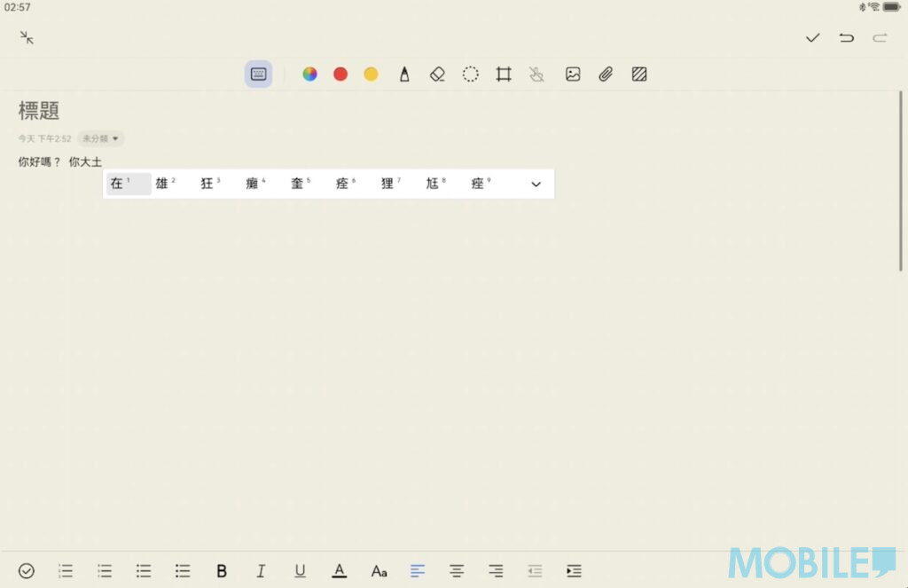Screen dimensions: 908x588
Task: Choose the pen tool in the toolbar
Action: [404, 74]
